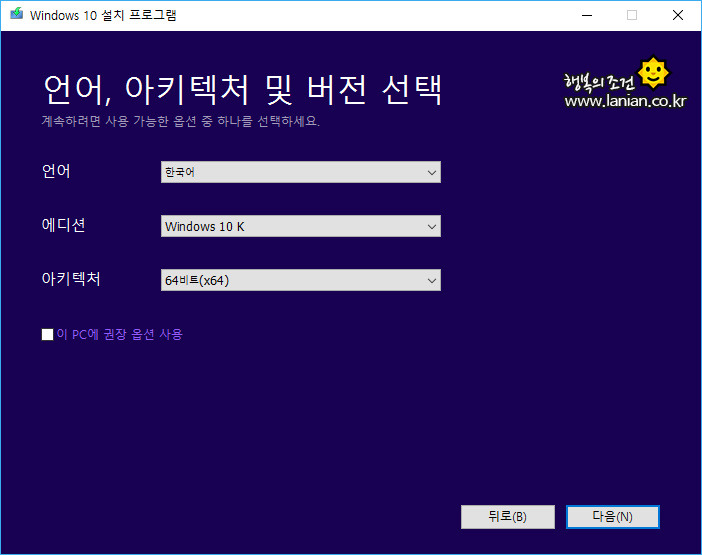Close the Windows 10 설치 프로그램 window
702x555 pixels.
pyautogui.click(x=678, y=15)
